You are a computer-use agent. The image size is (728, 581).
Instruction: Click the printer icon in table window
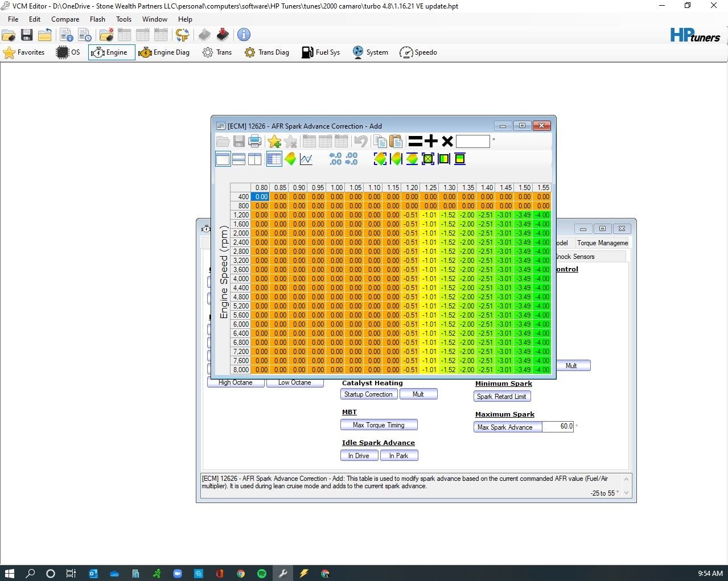coord(255,141)
